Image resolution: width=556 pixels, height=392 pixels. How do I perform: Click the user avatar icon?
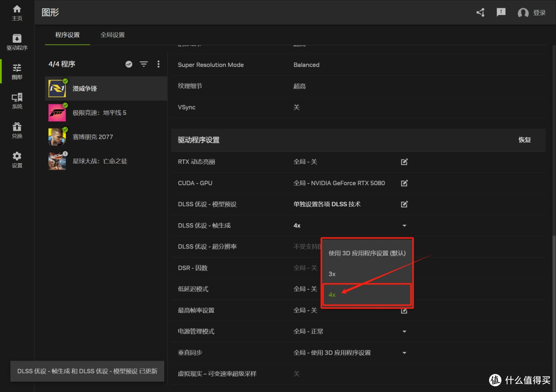[523, 13]
